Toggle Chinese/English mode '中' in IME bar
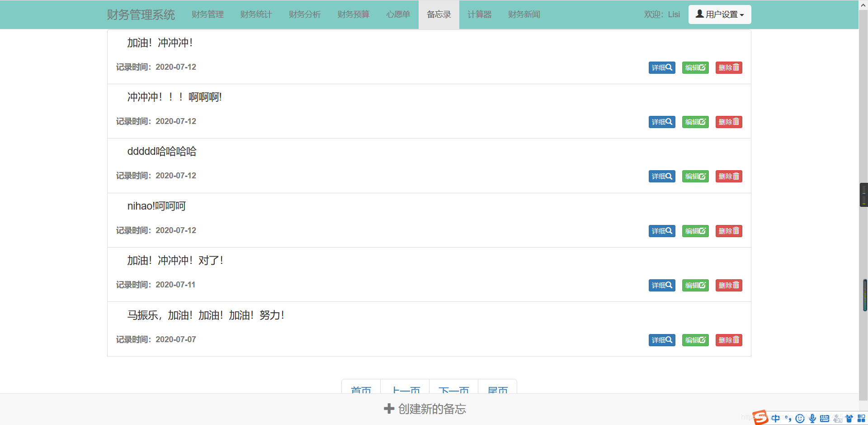868x425 pixels. pyautogui.click(x=776, y=418)
